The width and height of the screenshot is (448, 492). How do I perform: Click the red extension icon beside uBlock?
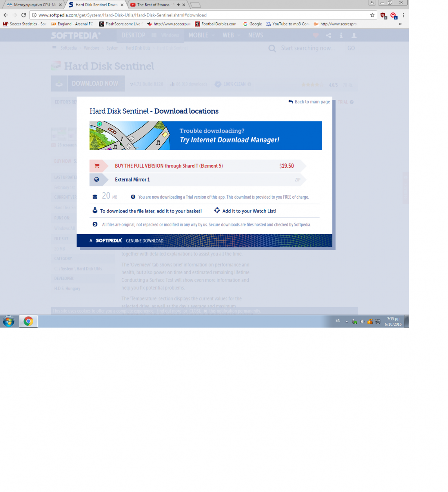[x=393, y=15]
